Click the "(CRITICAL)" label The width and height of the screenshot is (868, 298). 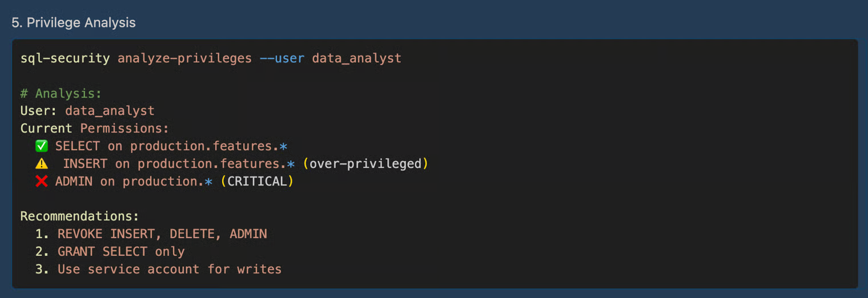pos(256,182)
